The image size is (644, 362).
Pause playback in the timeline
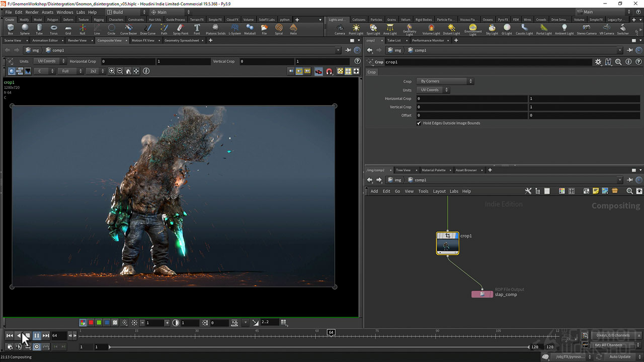click(37, 335)
